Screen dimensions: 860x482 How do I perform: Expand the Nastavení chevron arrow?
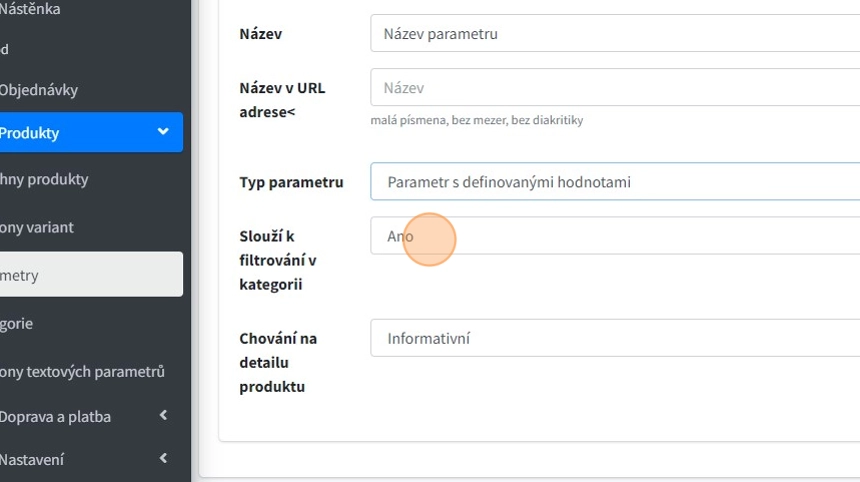click(x=163, y=459)
